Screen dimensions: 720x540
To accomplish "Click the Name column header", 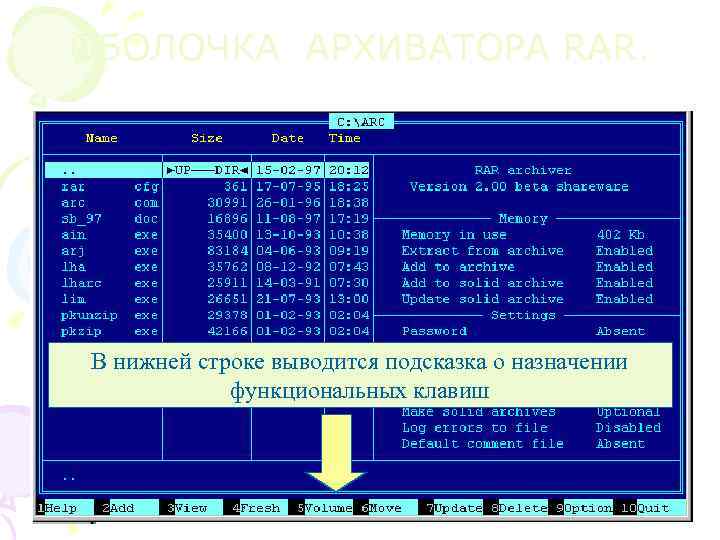I will (101, 138).
